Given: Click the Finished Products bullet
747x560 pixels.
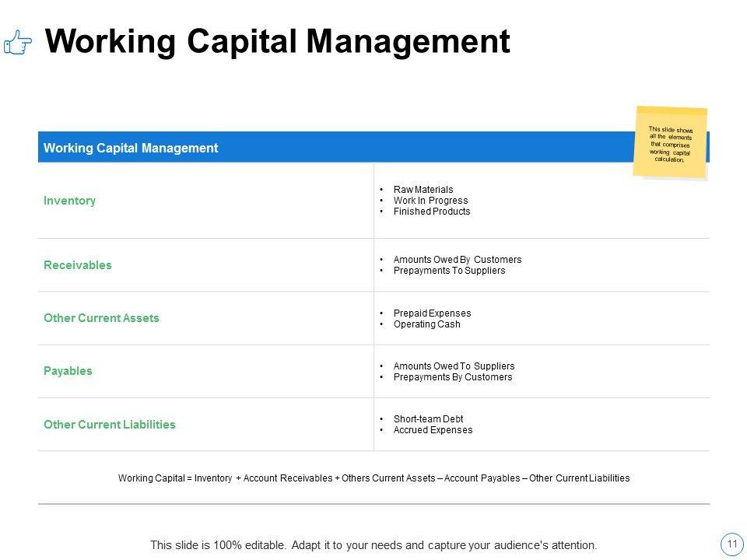Looking at the screenshot, I should point(432,212).
